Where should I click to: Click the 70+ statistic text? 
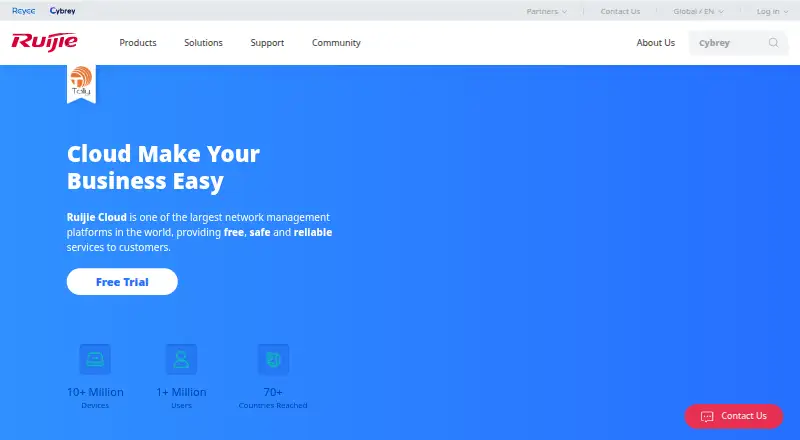[273, 392]
